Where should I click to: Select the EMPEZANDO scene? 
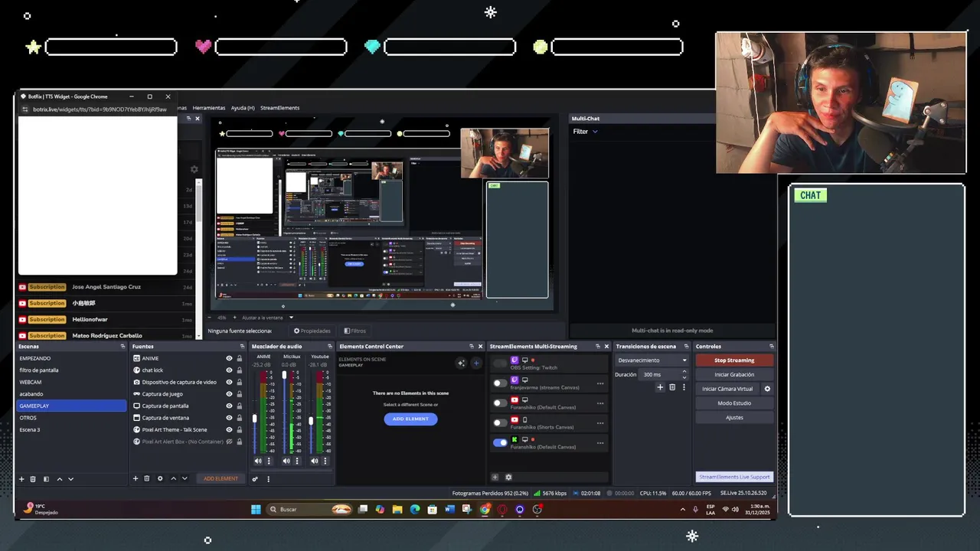pyautogui.click(x=72, y=358)
